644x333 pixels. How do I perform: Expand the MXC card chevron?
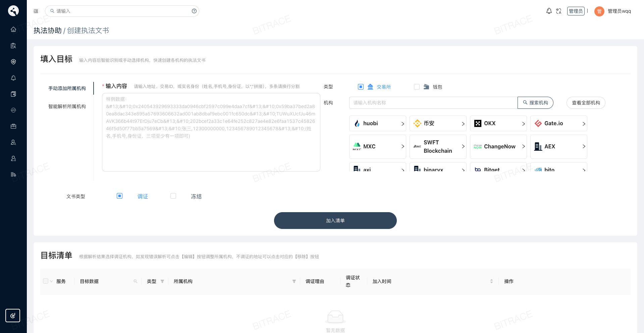[x=402, y=146]
